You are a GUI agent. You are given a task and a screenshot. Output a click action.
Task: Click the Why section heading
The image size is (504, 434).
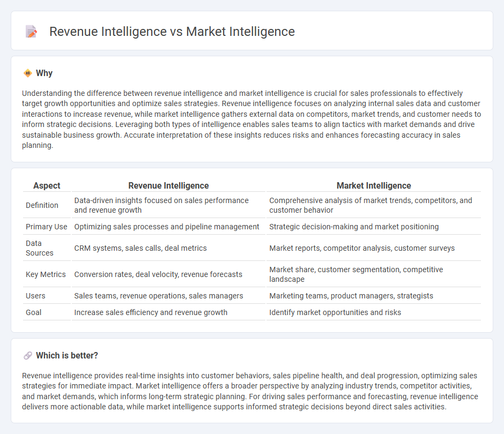coord(44,73)
